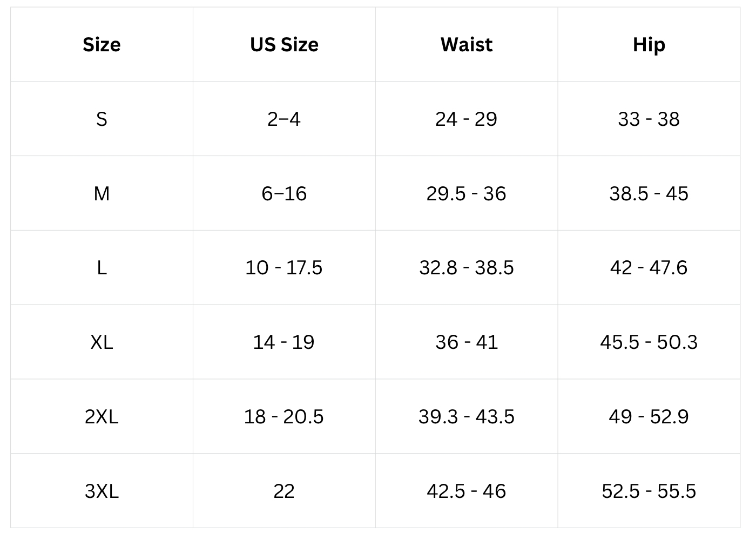Click the US Size column header
756x540 pixels.
pyautogui.click(x=284, y=44)
